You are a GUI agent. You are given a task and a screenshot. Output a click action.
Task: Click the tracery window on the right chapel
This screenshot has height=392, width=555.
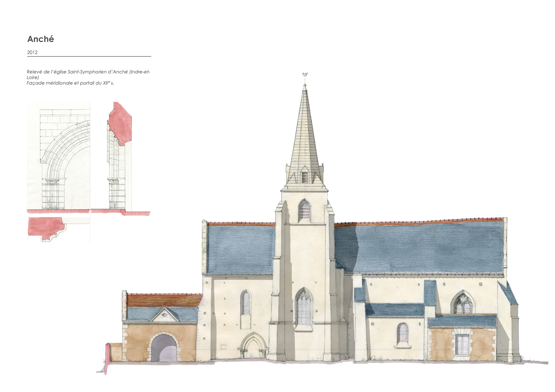(463, 302)
